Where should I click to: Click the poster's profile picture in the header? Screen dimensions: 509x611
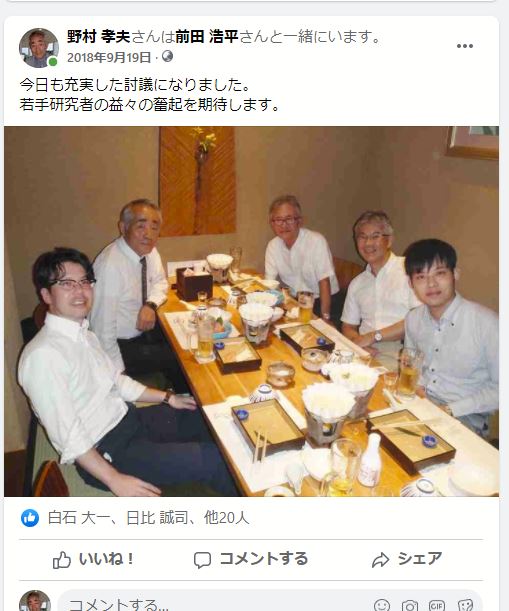point(39,48)
